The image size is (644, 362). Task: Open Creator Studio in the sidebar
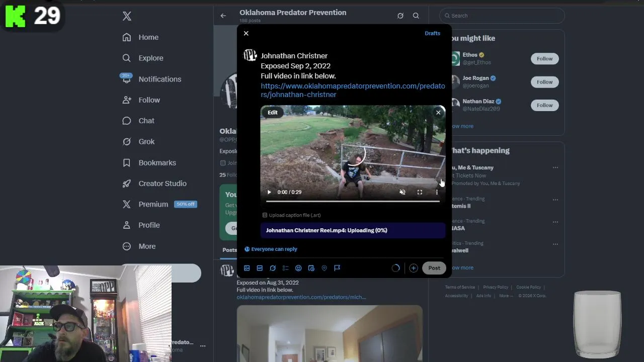pos(154,184)
